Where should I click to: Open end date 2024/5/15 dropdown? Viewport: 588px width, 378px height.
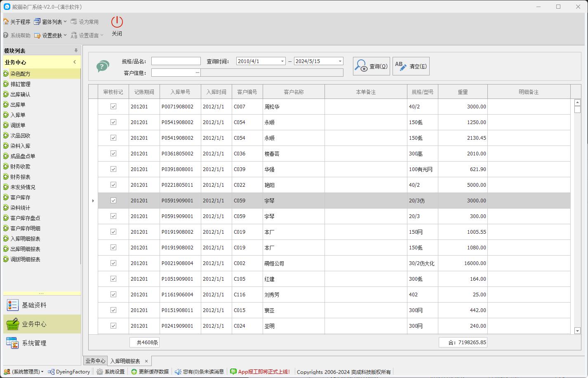(x=340, y=61)
